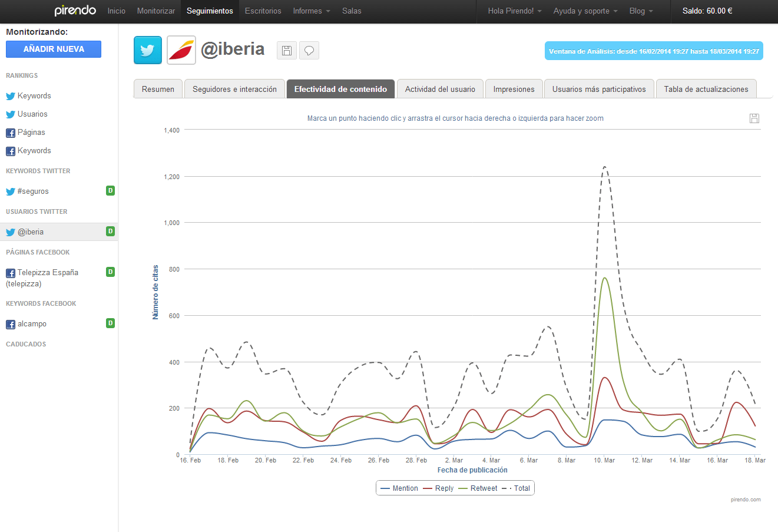Click the Pirendo logo

[75, 11]
